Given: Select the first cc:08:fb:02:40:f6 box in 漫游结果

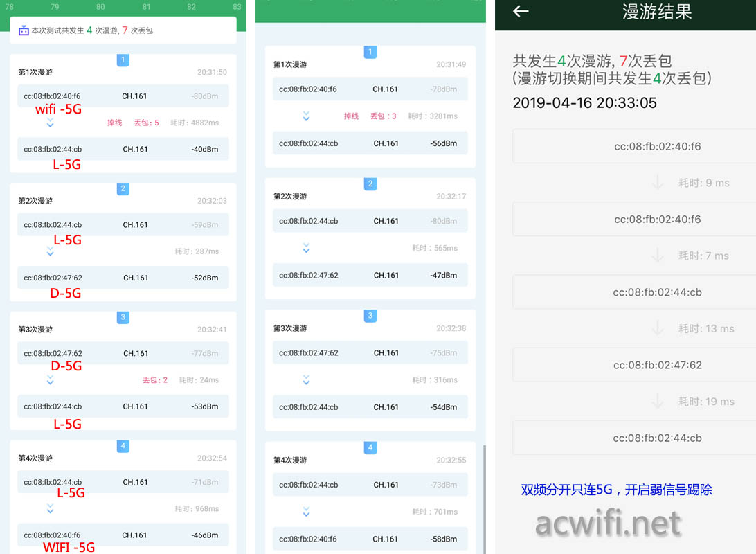Looking at the screenshot, I should point(634,146).
